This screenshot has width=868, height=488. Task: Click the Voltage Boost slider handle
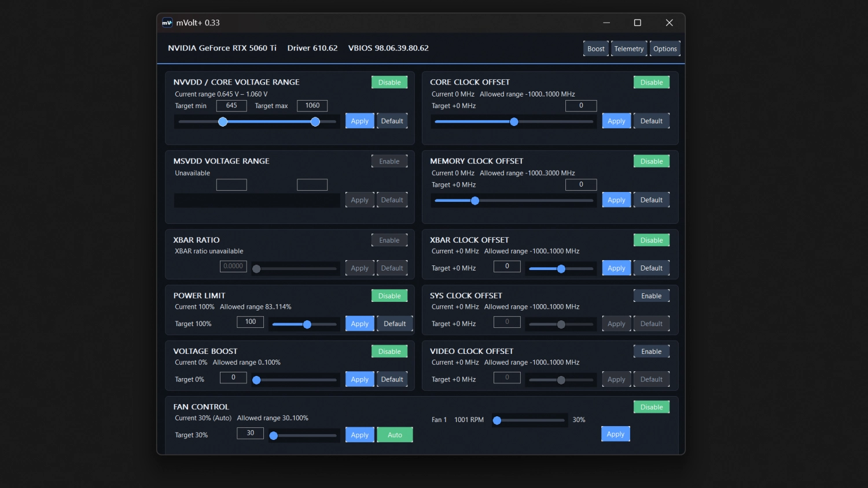256,380
